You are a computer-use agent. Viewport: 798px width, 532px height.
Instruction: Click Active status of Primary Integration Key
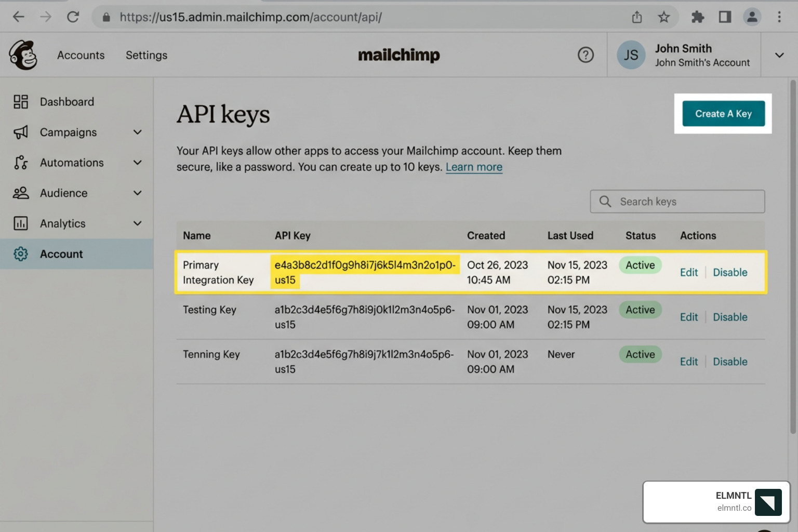(x=640, y=265)
